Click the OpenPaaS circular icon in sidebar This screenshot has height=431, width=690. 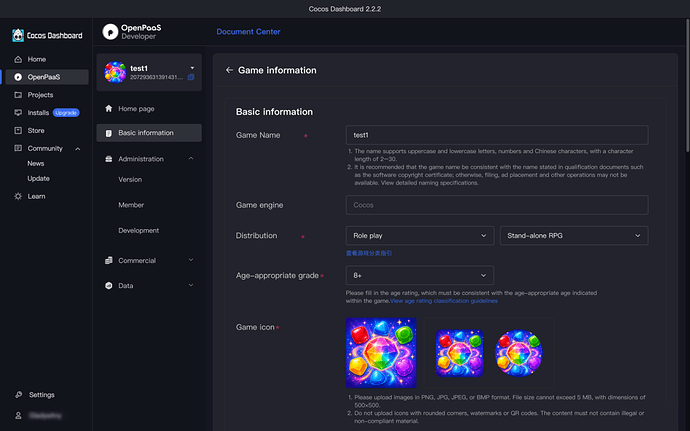point(18,77)
